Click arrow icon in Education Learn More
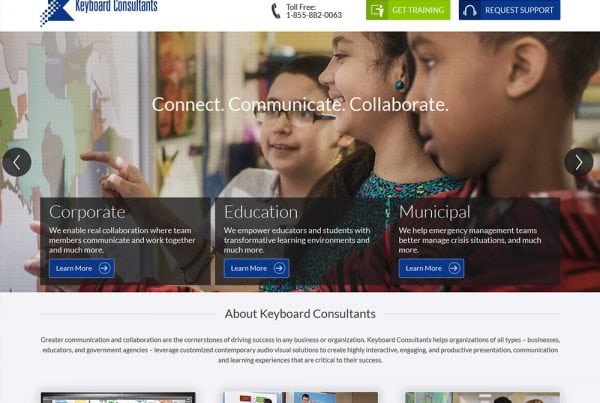This screenshot has width=600, height=403. [x=279, y=268]
